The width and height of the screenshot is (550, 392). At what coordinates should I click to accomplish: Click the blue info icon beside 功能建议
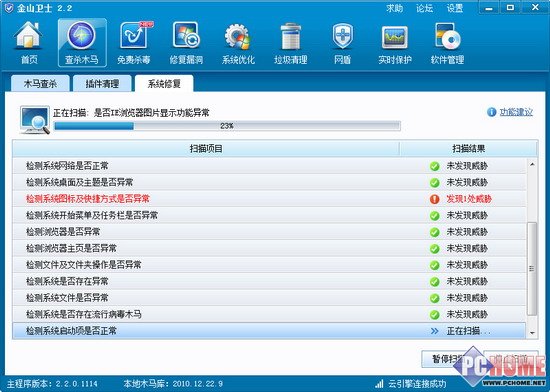pyautogui.click(x=491, y=112)
